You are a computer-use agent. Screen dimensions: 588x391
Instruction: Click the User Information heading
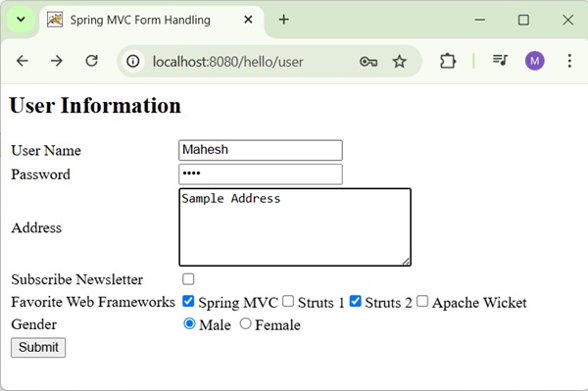(95, 105)
